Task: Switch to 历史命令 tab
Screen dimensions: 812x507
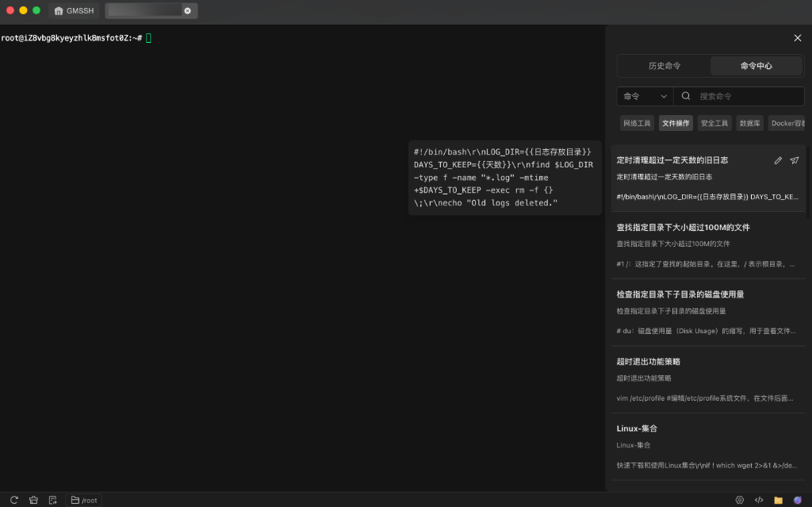Action: pyautogui.click(x=665, y=66)
